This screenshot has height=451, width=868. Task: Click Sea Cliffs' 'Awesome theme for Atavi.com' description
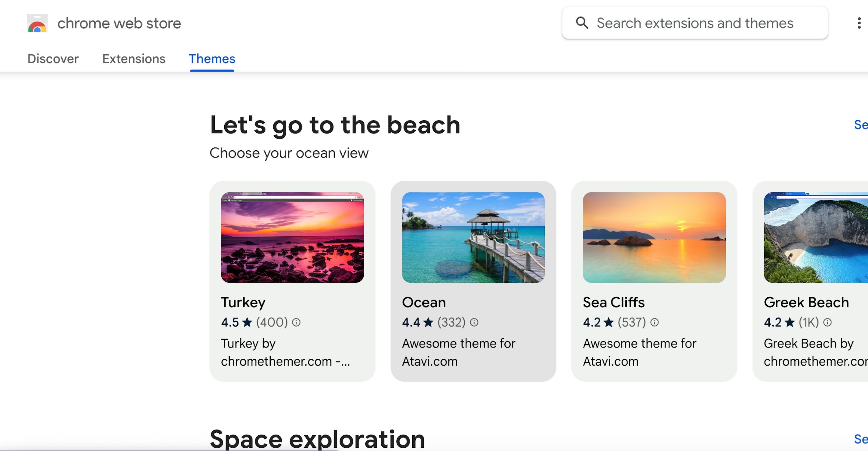(x=639, y=352)
